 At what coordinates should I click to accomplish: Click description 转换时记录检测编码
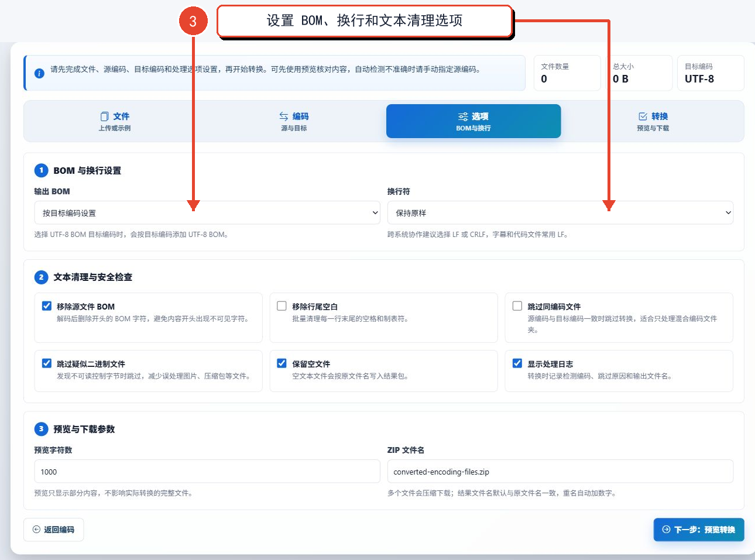[600, 376]
